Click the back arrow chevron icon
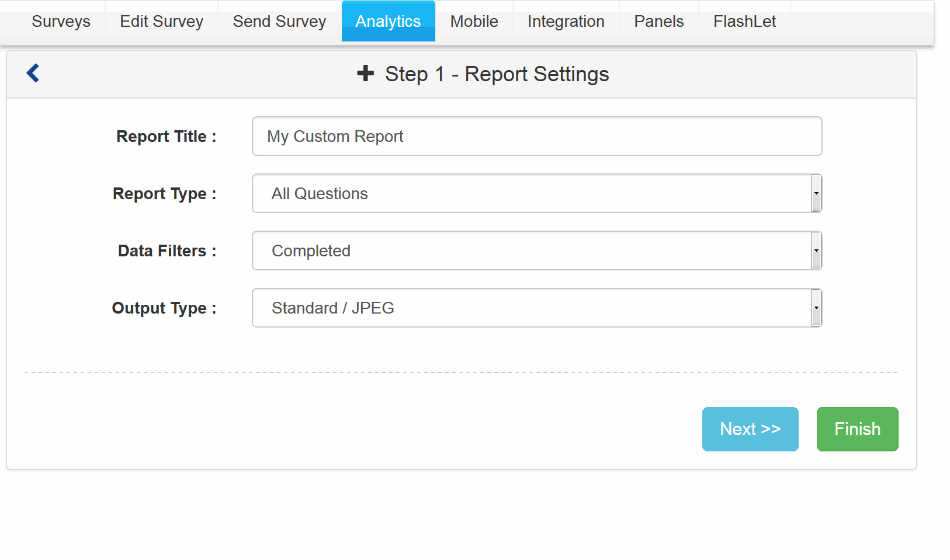The image size is (950, 560). pos(33,73)
